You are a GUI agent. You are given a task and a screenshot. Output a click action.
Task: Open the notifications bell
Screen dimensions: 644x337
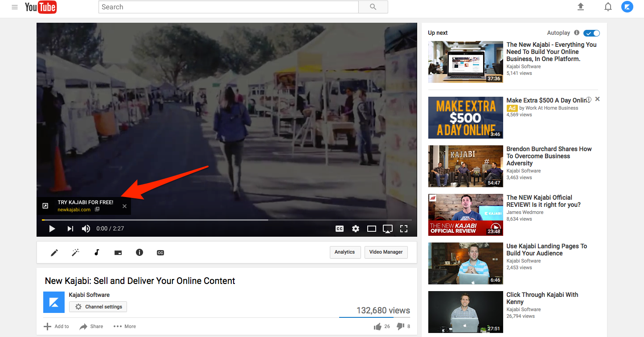(x=608, y=7)
